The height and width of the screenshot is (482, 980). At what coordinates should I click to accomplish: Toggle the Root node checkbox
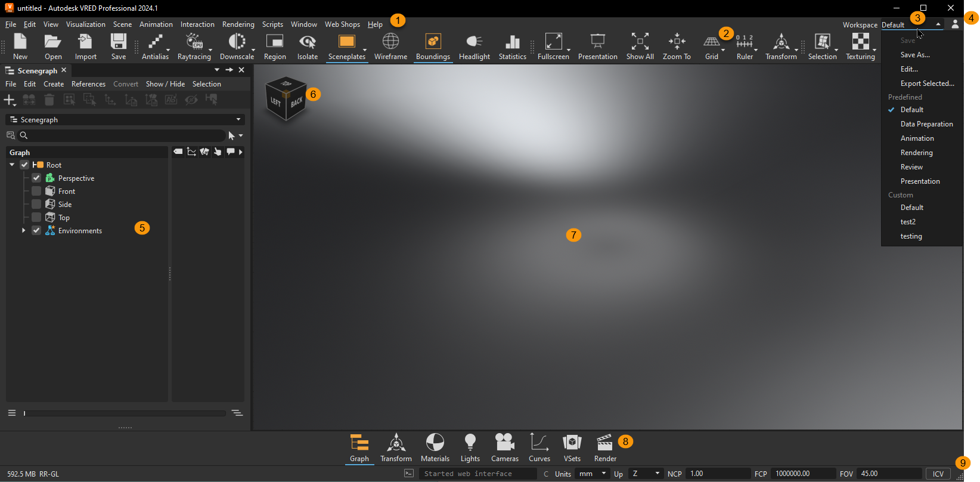pos(24,165)
